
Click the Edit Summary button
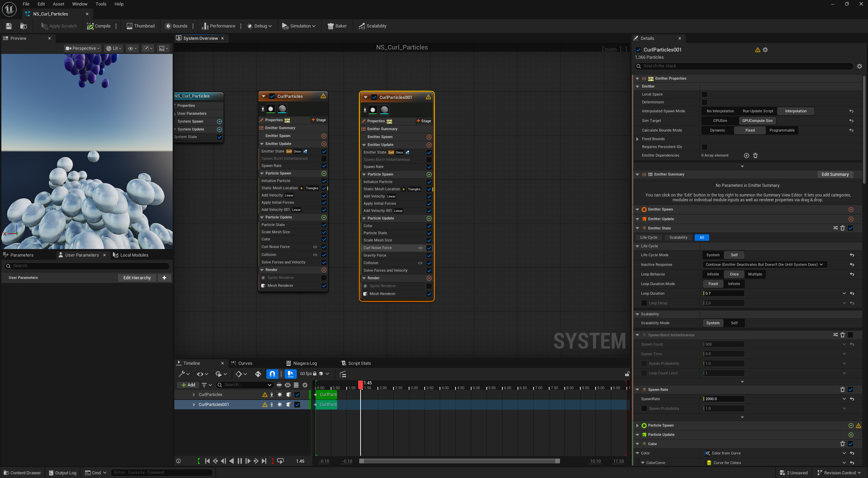pyautogui.click(x=835, y=174)
